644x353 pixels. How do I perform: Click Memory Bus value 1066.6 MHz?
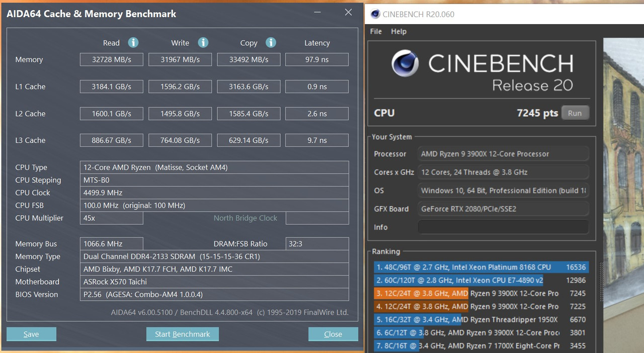pyautogui.click(x=111, y=243)
